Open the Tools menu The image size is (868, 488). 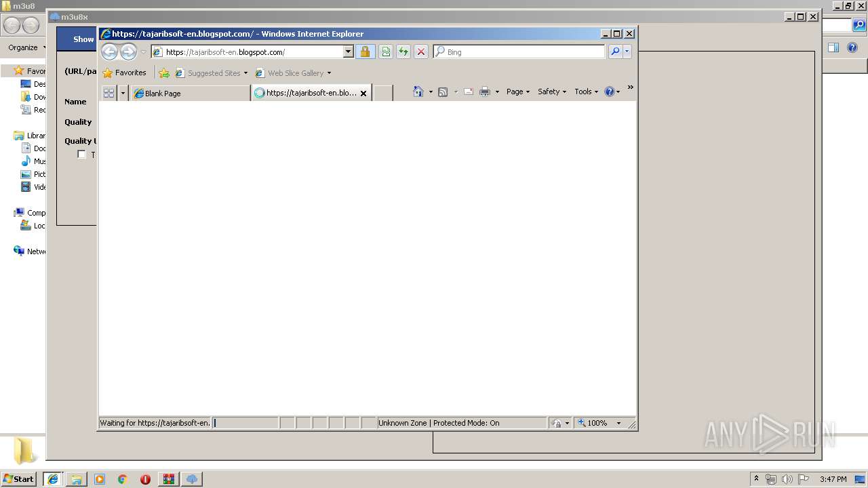click(586, 91)
